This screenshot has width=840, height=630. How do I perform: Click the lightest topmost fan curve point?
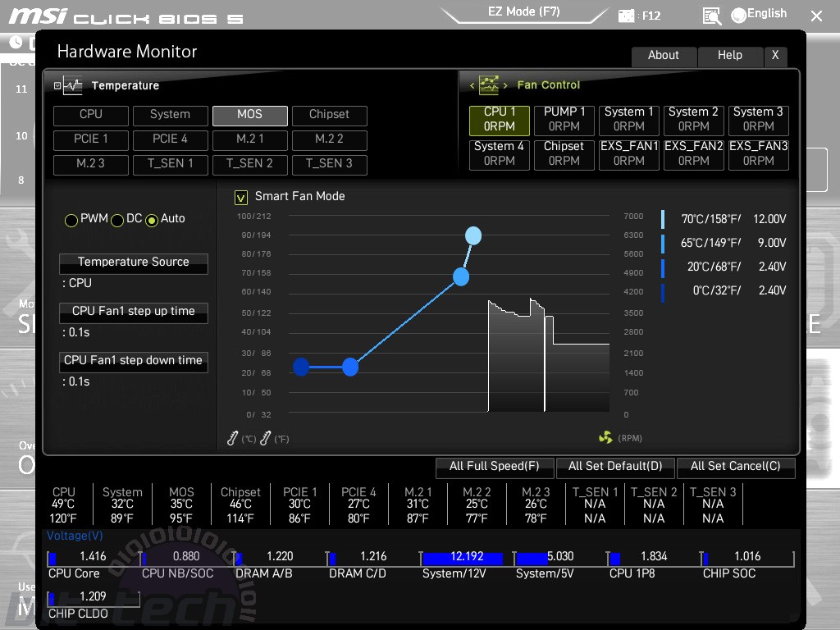pyautogui.click(x=473, y=235)
